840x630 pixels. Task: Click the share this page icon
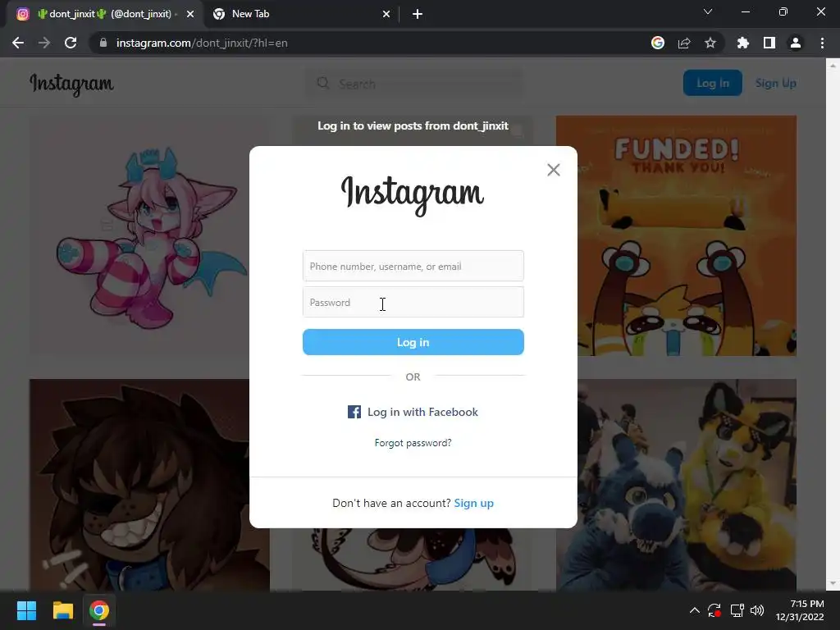pos(684,43)
